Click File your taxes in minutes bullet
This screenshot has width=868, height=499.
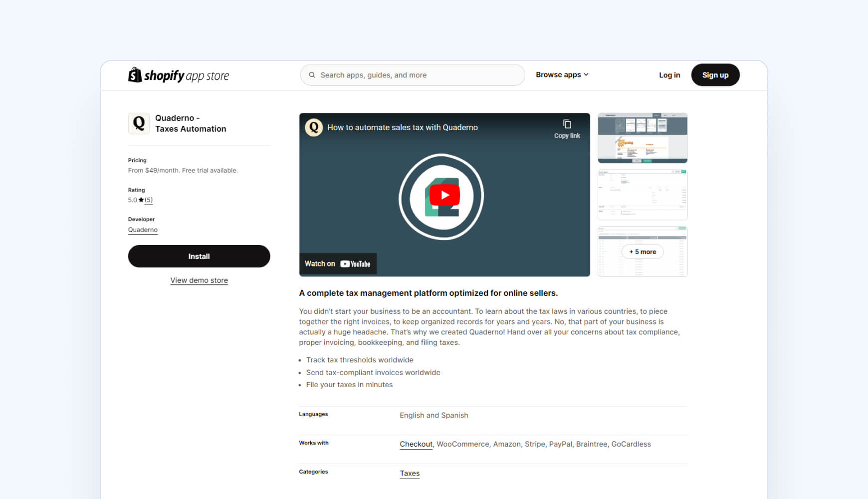coord(349,385)
